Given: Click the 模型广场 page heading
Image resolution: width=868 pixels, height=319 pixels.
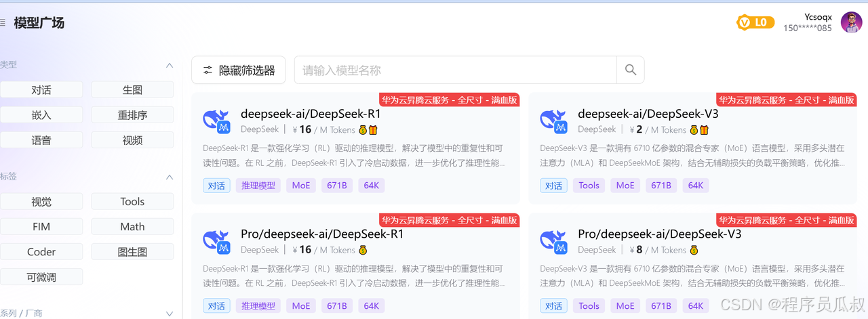Looking at the screenshot, I should click(x=39, y=23).
